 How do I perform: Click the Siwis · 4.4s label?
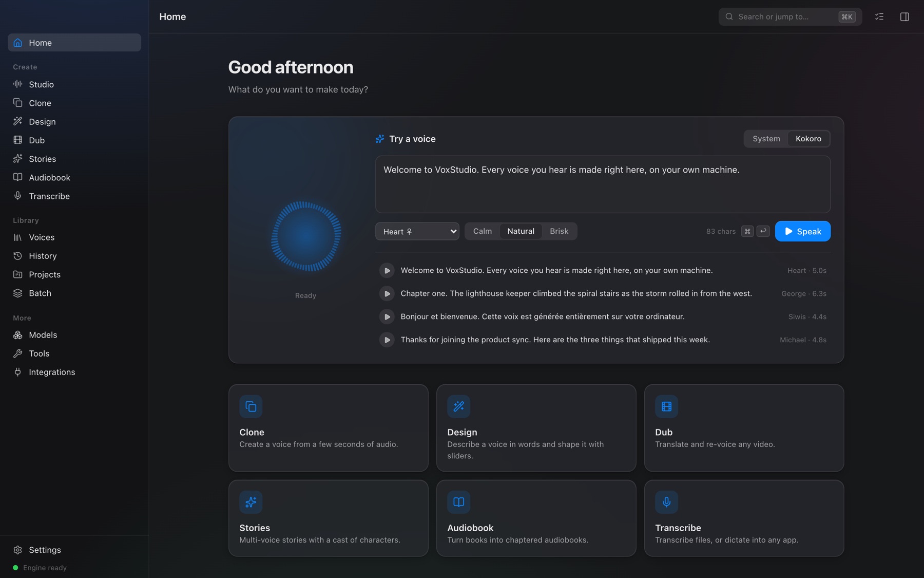[807, 316]
